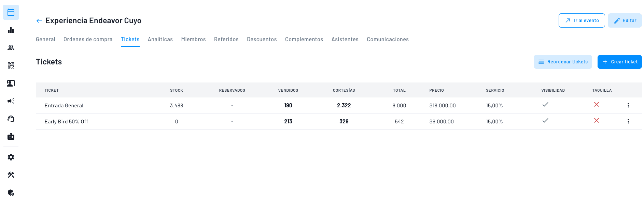Toggle visibility check for Entrada General
644x213 pixels.
pyautogui.click(x=545, y=104)
